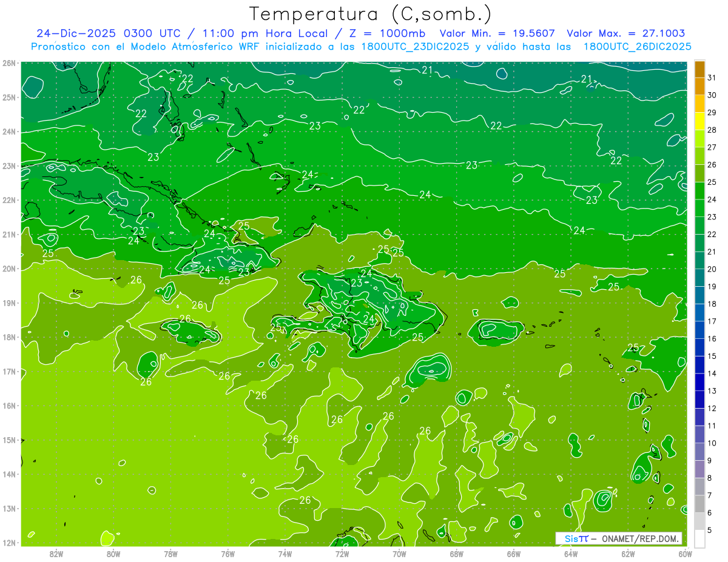Click "Valor Max. = 27.1003"
Screen dimensions: 728x562
point(625,33)
